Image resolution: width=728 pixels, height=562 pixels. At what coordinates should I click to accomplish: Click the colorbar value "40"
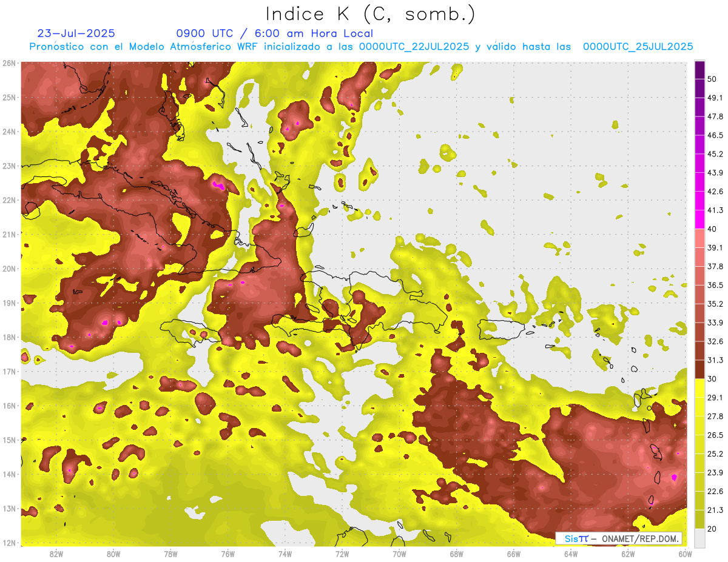pos(712,229)
